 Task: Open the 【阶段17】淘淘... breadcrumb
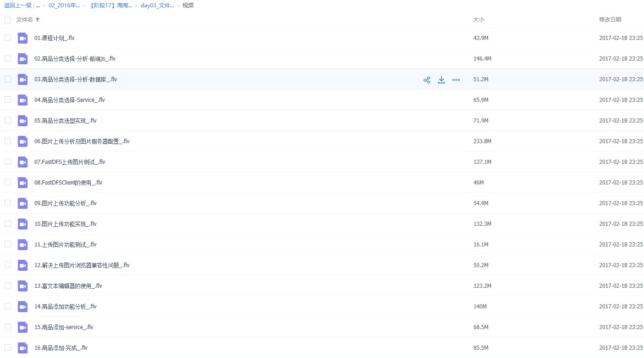[110, 6]
